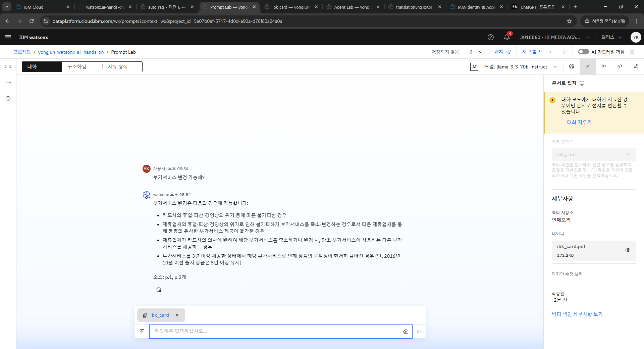Click the ibk_card document chip

[160, 315]
